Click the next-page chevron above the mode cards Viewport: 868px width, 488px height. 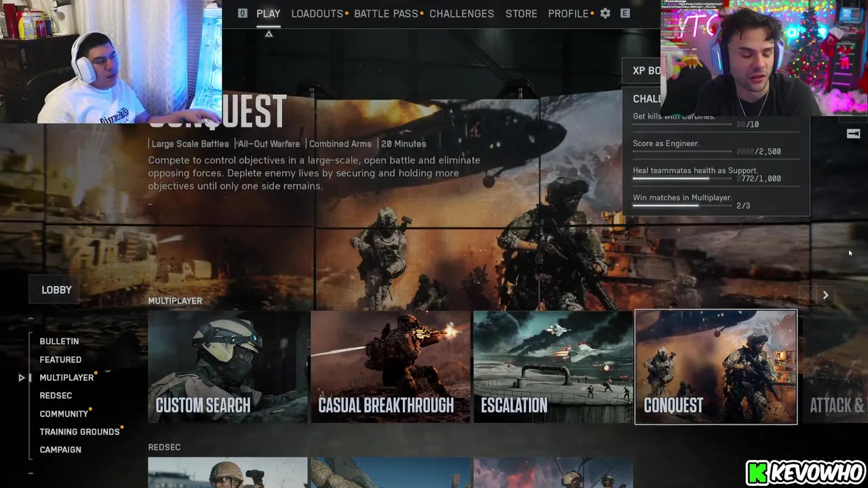(825, 295)
